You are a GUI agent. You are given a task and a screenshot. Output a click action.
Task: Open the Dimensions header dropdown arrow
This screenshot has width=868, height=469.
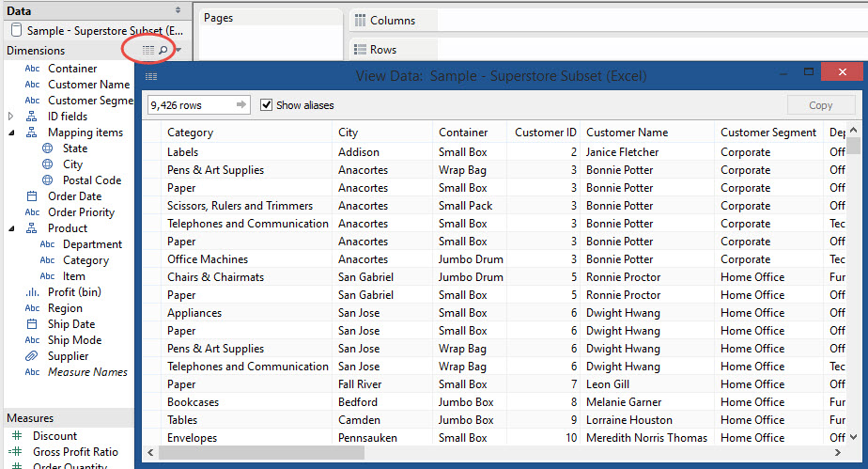[178, 50]
